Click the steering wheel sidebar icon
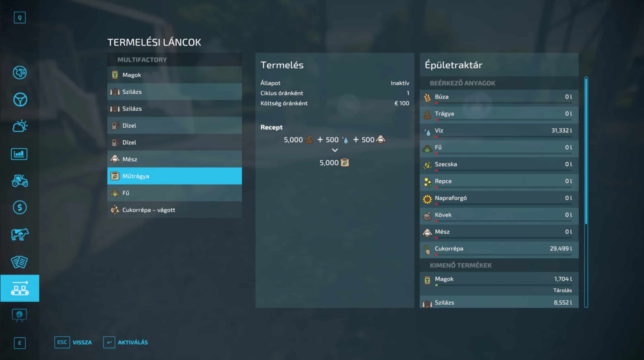644x360 pixels. [20, 100]
